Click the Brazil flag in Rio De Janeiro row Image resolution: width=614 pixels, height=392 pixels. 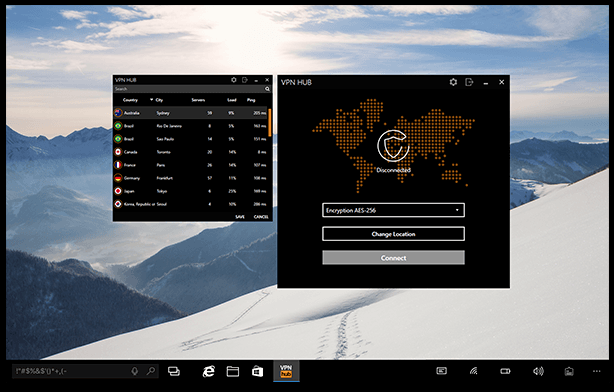[118, 126]
